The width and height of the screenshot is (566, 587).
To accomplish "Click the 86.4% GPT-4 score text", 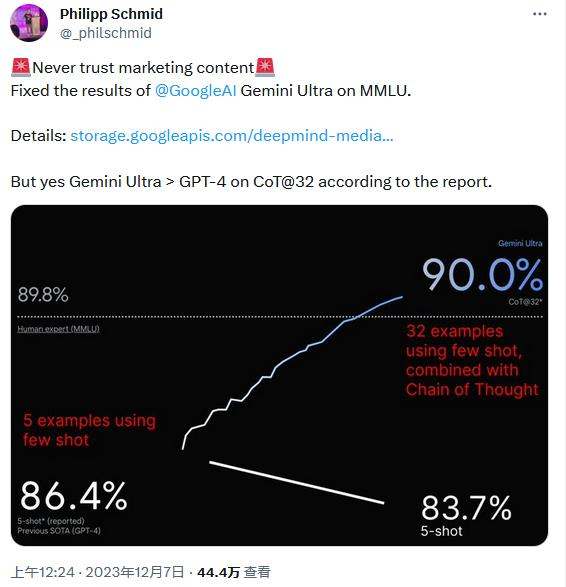I will [74, 496].
